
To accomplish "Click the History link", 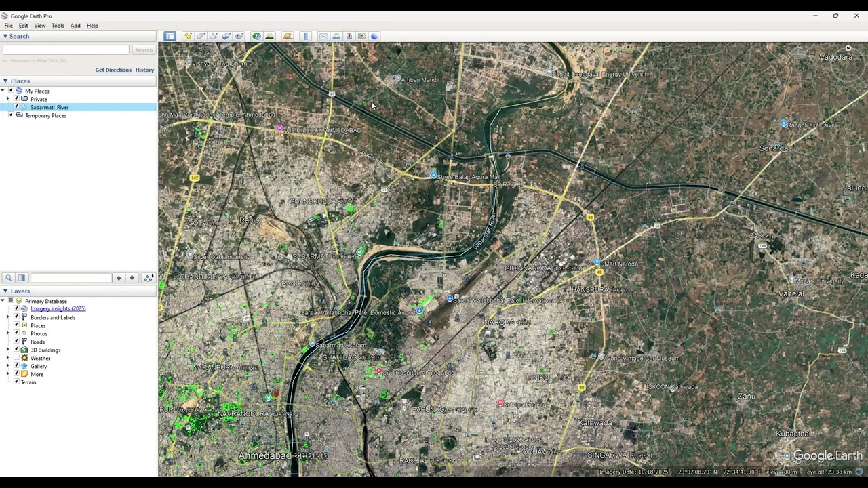I will [144, 70].
